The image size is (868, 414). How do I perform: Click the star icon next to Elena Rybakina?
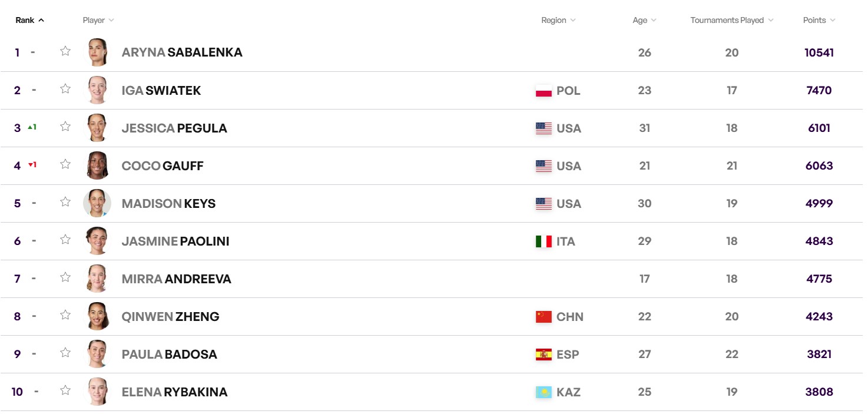(x=65, y=390)
